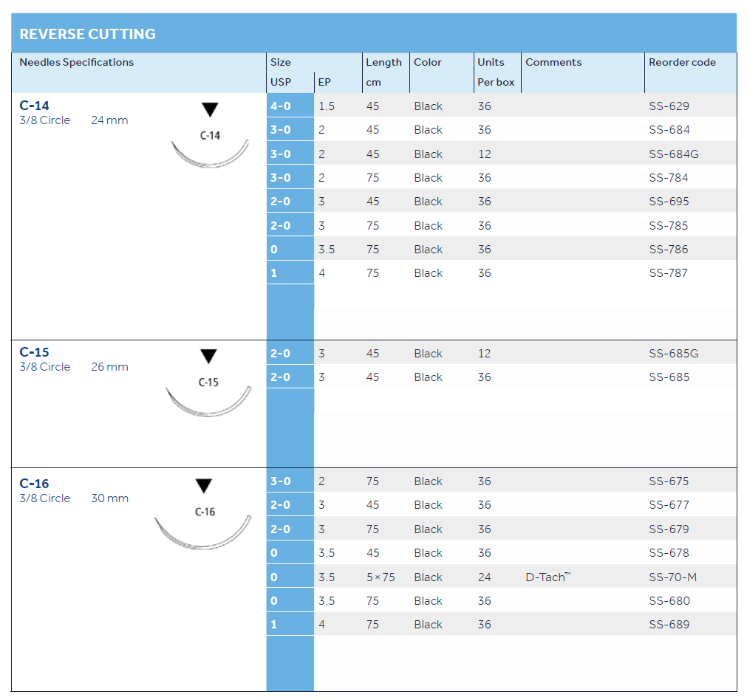
Task: Click the black triangle symbol above C-14 needle
Action: coord(211,110)
